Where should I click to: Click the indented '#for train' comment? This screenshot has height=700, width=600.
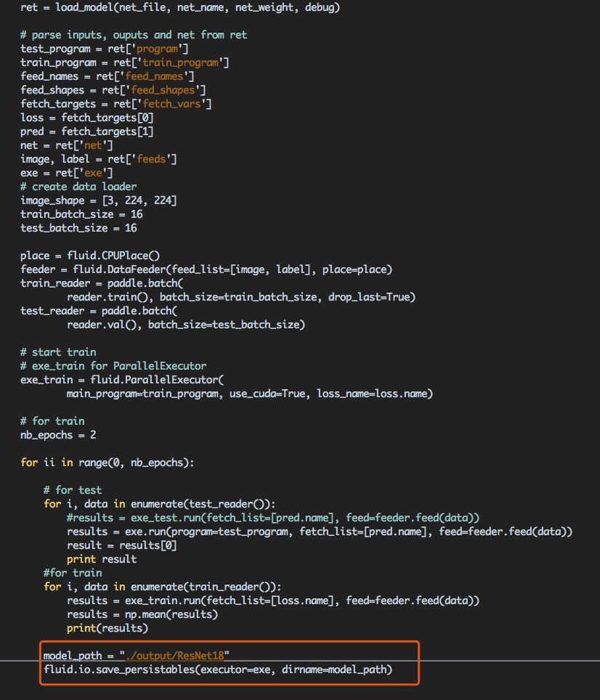tap(73, 573)
